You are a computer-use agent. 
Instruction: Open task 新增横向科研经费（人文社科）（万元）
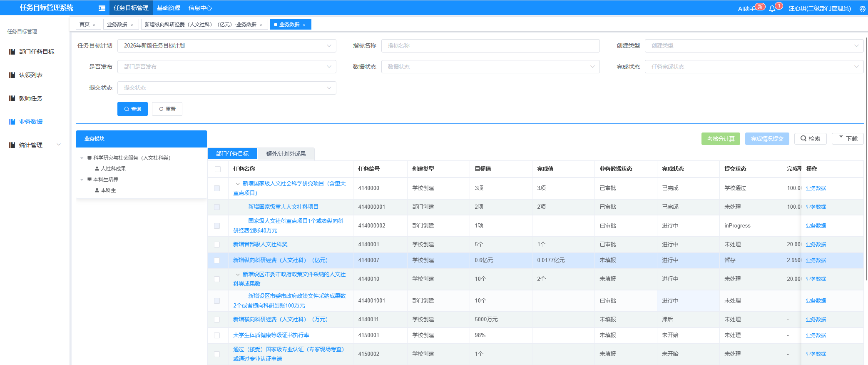(280, 320)
